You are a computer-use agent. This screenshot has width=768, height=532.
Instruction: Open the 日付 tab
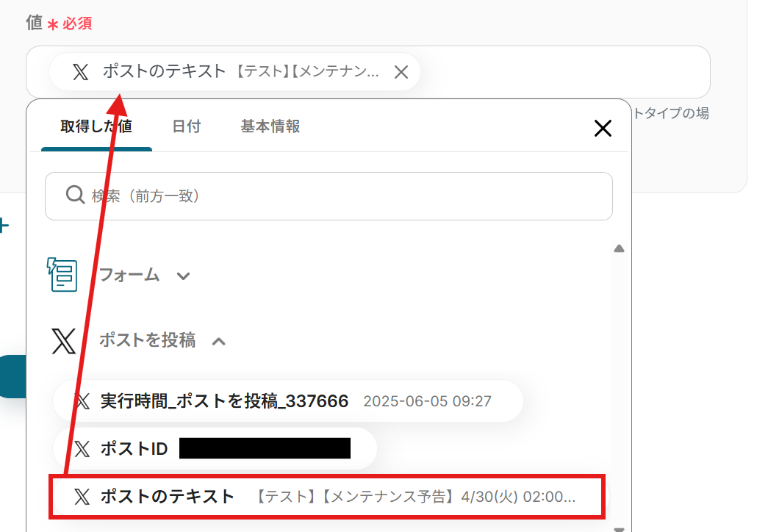(x=187, y=126)
